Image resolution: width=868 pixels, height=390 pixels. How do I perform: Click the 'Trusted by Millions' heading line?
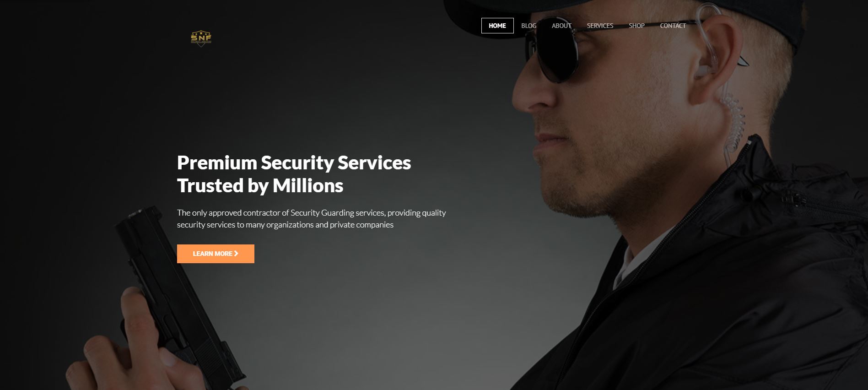click(260, 186)
